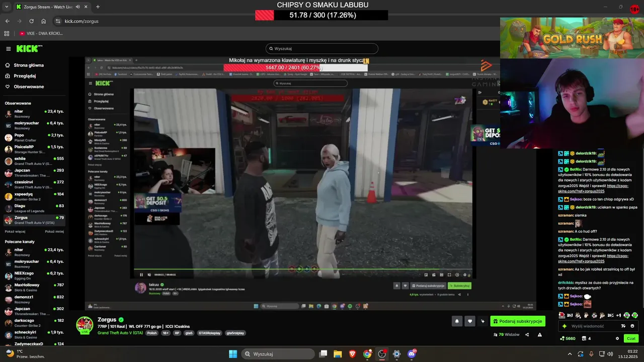The image size is (644, 362).
Task: Open VKIE - DWA KROKI bookmark
Action: tap(41, 33)
